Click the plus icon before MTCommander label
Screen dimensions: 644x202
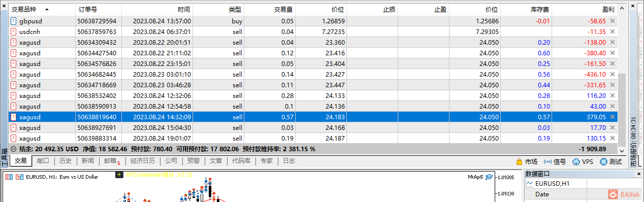click(x=119, y=175)
